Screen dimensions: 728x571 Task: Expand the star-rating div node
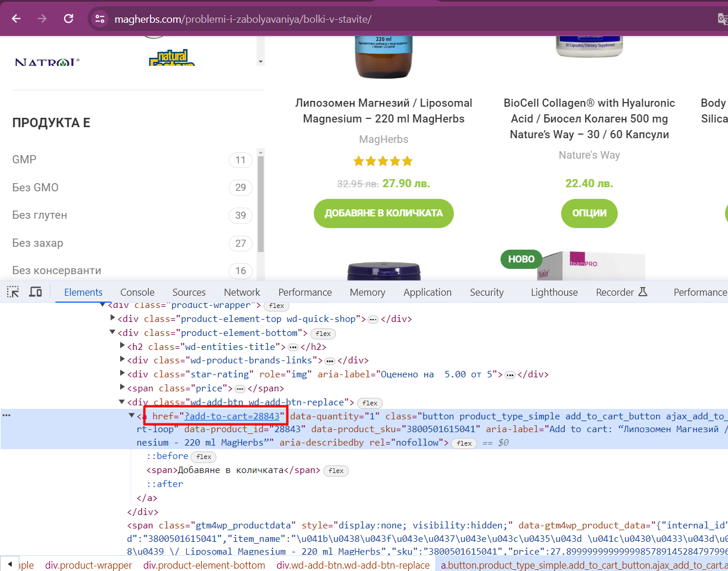click(x=122, y=374)
